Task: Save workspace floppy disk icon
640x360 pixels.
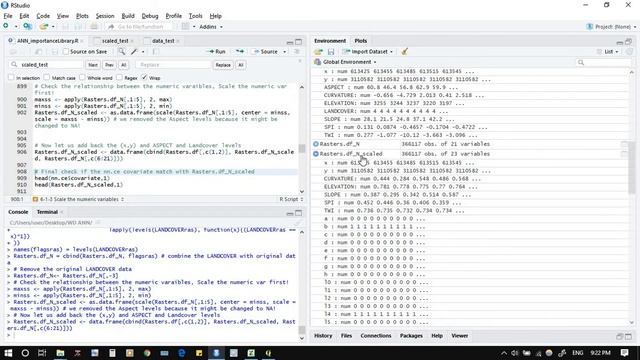Action: [x=331, y=51]
